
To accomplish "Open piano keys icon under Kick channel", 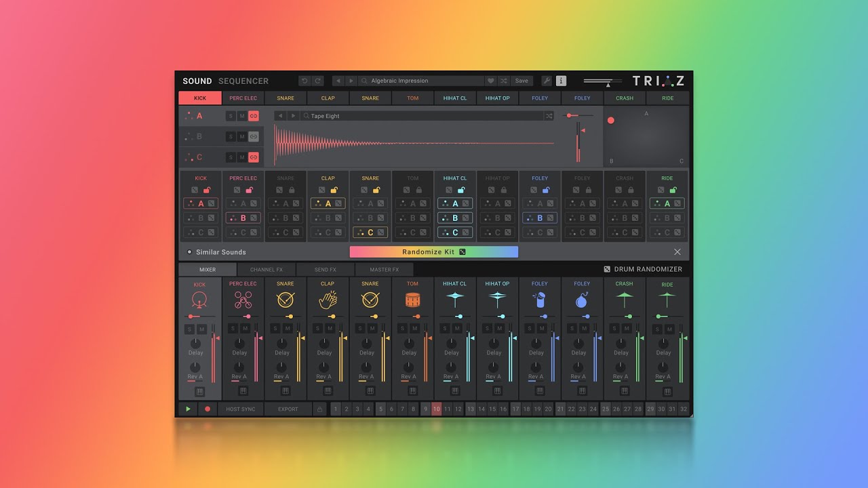I will (200, 392).
